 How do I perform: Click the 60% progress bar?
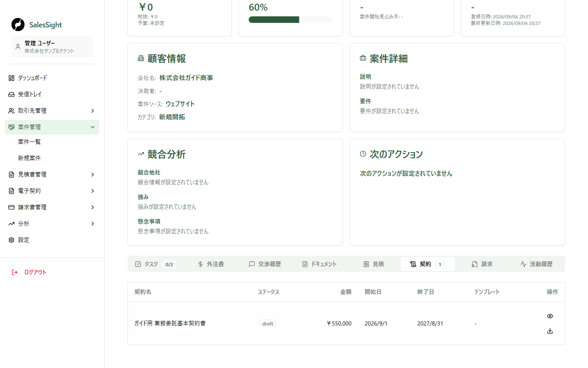click(291, 20)
